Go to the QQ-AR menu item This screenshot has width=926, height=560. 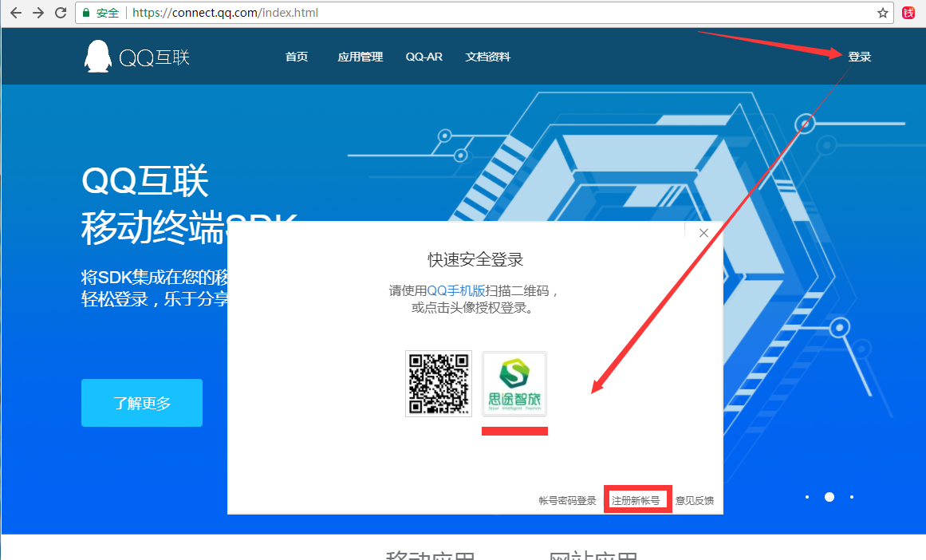(x=424, y=57)
